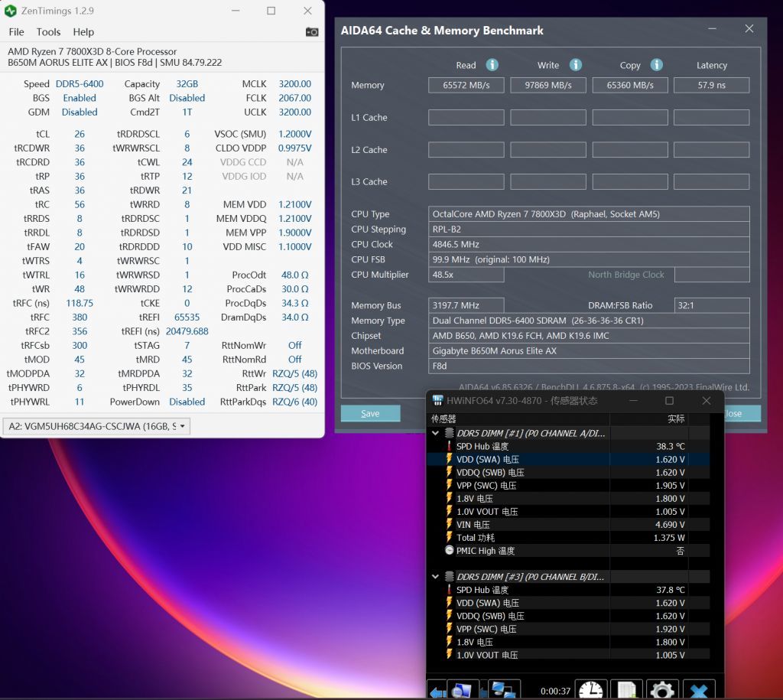Click the HWiNFO network computers icon
The height and width of the screenshot is (700, 783).
click(x=503, y=690)
